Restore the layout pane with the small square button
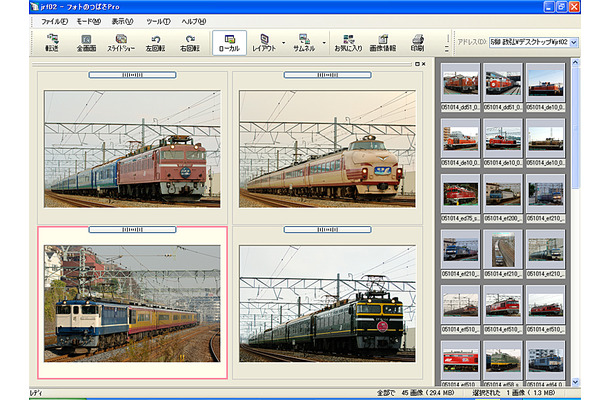 417,64
